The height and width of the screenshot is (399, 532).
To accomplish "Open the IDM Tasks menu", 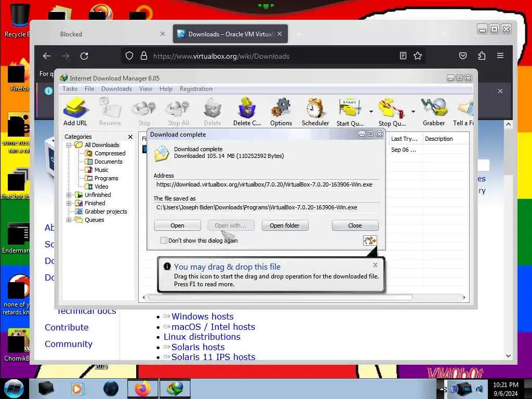I will click(x=70, y=89).
